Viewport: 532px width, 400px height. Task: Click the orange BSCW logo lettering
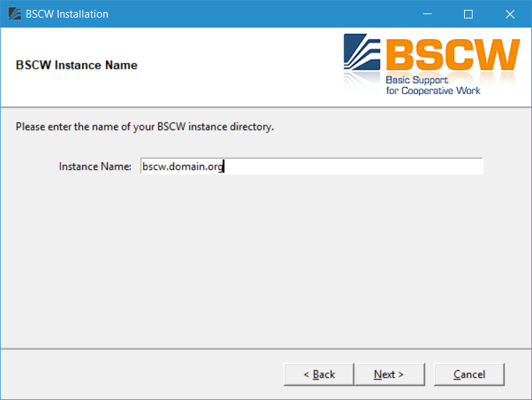coord(453,55)
